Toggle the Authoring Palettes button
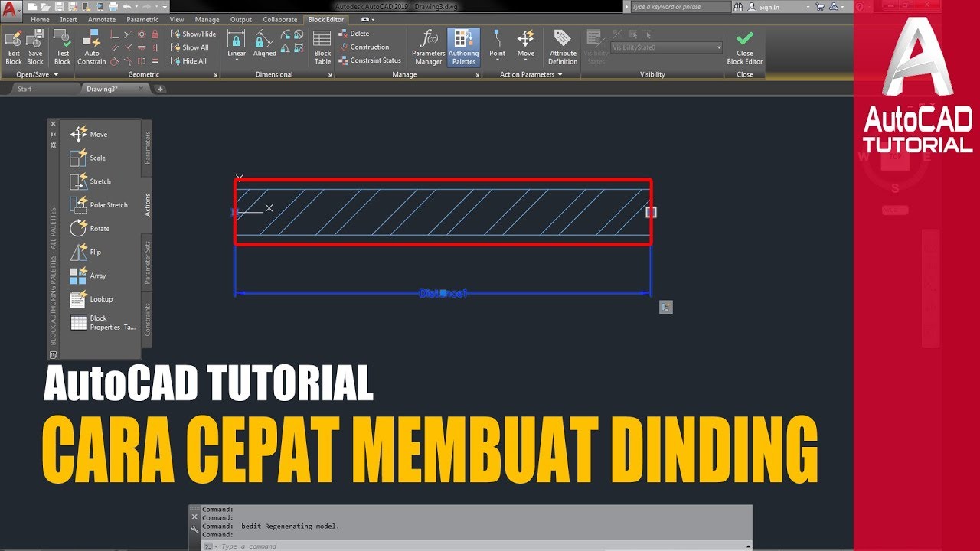 point(463,47)
